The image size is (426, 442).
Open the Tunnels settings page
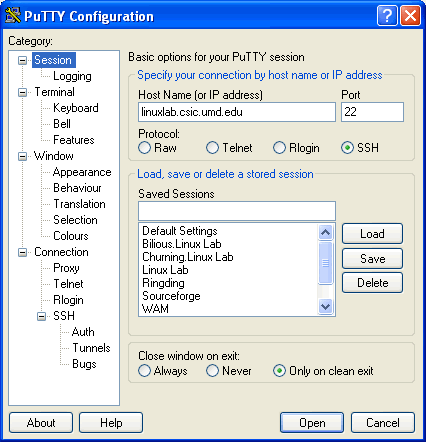click(x=91, y=348)
